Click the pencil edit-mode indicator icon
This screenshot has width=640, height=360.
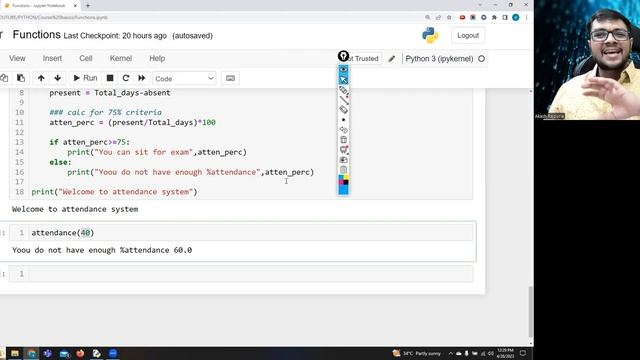(x=392, y=59)
